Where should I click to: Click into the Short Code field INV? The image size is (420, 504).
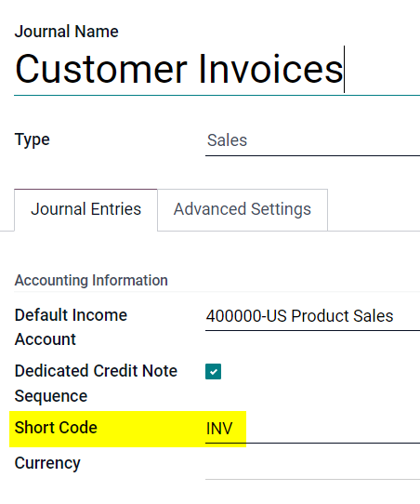tap(312, 429)
